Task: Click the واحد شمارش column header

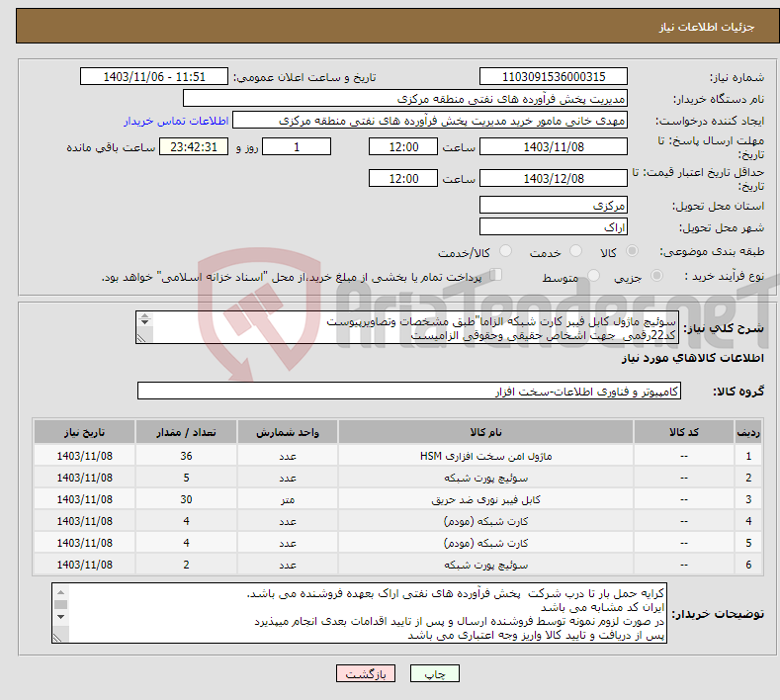Action: 288,432
